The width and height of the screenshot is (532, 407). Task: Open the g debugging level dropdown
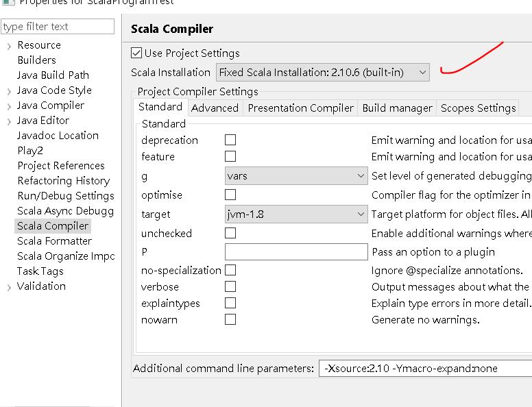point(296,175)
